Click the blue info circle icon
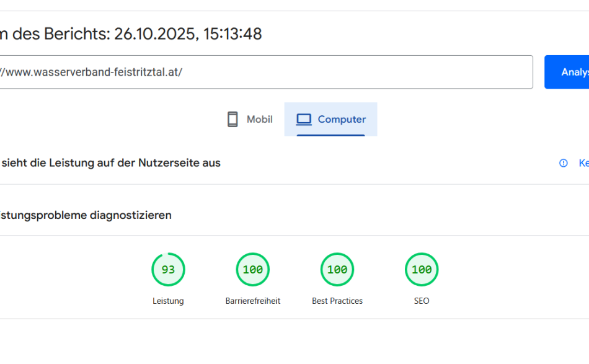This screenshot has width=589, height=364. point(562,162)
